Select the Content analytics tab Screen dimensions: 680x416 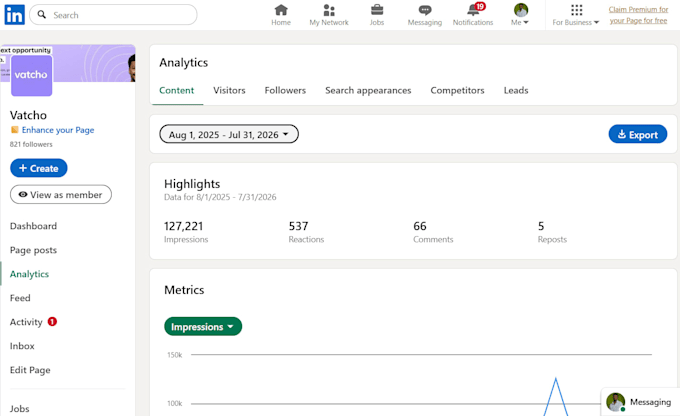coord(177,90)
